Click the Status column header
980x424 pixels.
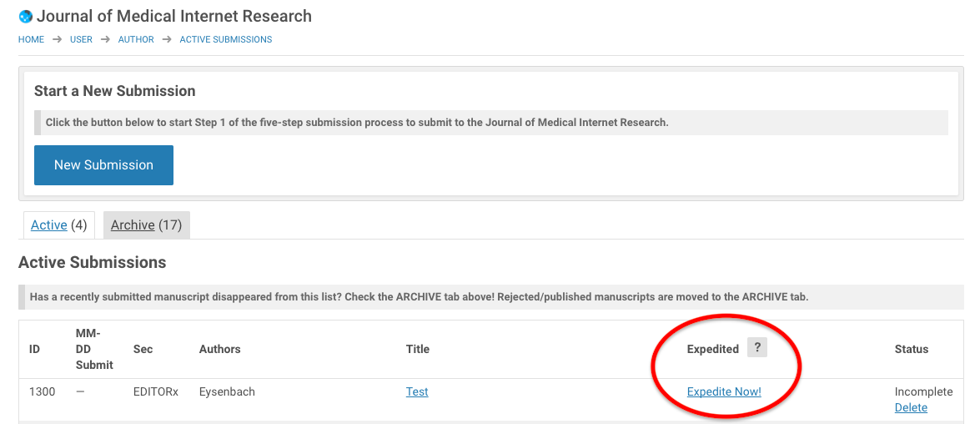(911, 349)
